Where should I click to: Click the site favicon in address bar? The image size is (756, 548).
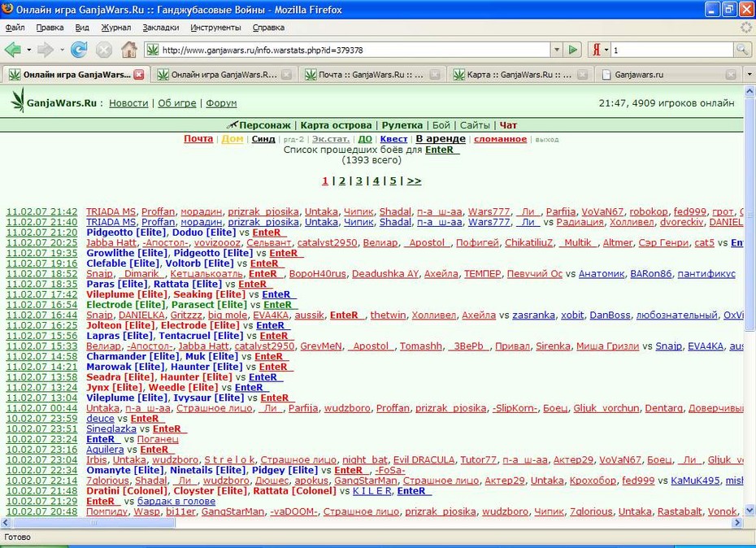(x=152, y=50)
